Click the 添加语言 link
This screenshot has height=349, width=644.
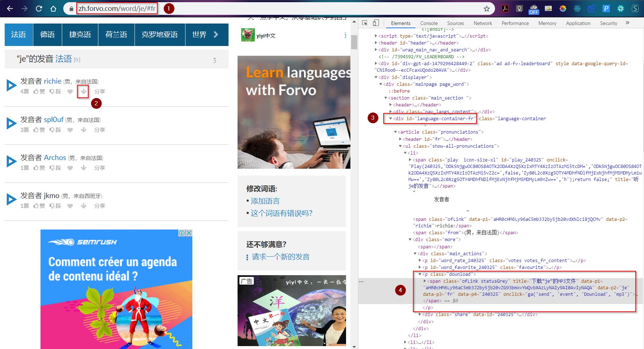pos(265,201)
